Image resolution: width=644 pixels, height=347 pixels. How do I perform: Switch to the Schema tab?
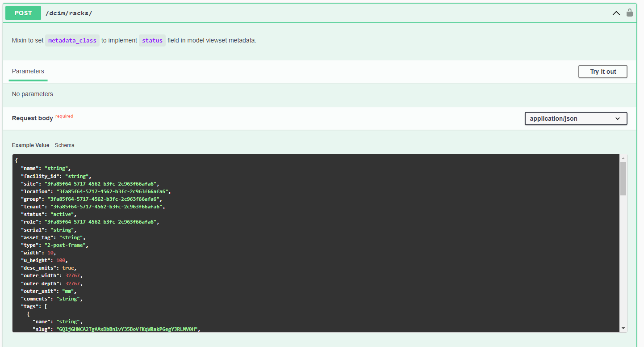click(x=65, y=145)
